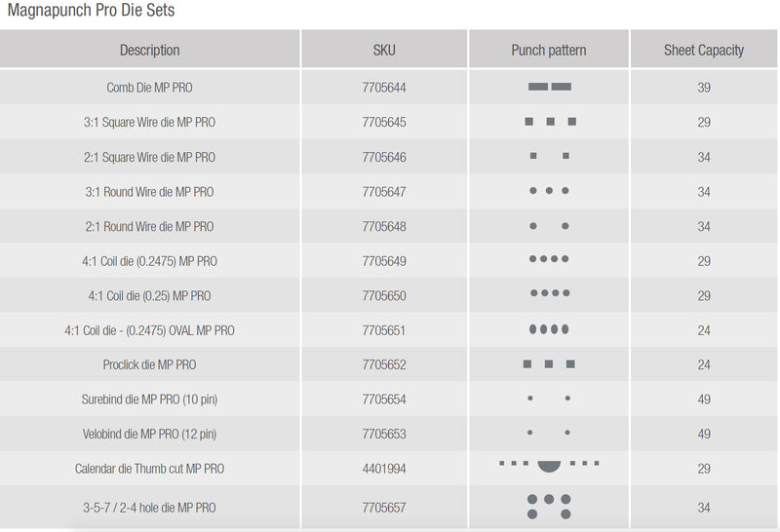This screenshot has width=780, height=532.
Task: Click the 4:1 Coil die (0.25) punch pattern
Action: (x=549, y=295)
